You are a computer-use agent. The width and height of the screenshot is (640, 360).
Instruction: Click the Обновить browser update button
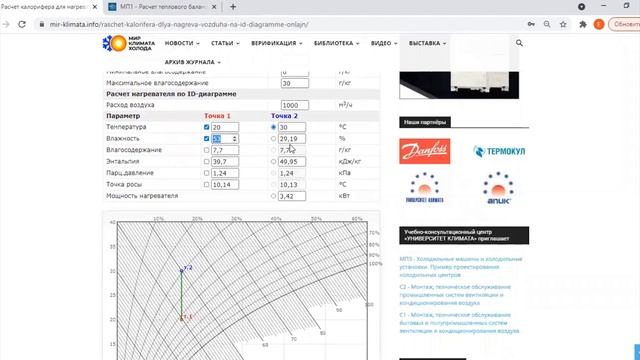pos(625,24)
